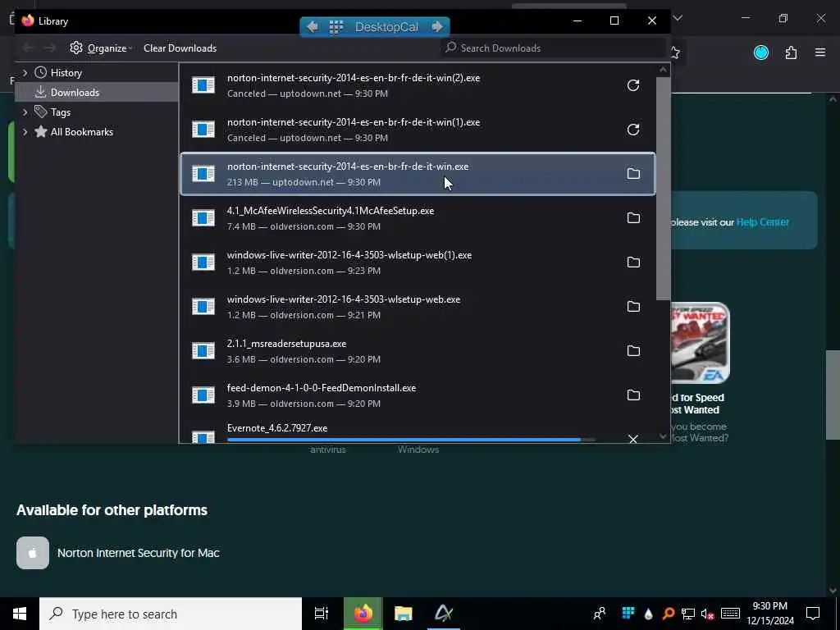Image resolution: width=840 pixels, height=630 pixels.
Task: Select 2.1.1_msreadersetupusa.exe filename
Action: pos(286,344)
